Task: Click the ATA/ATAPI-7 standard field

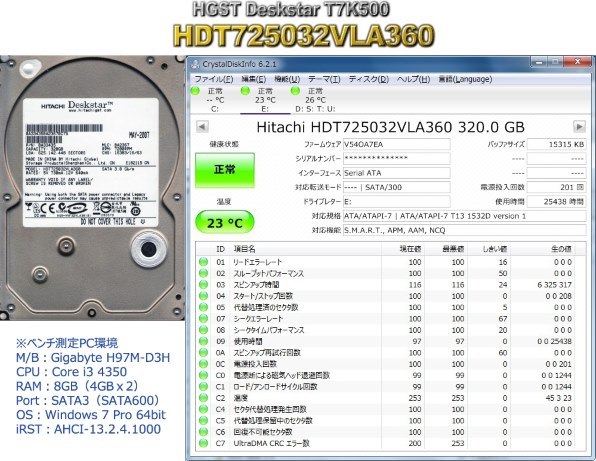Action: pyautogui.click(x=464, y=216)
